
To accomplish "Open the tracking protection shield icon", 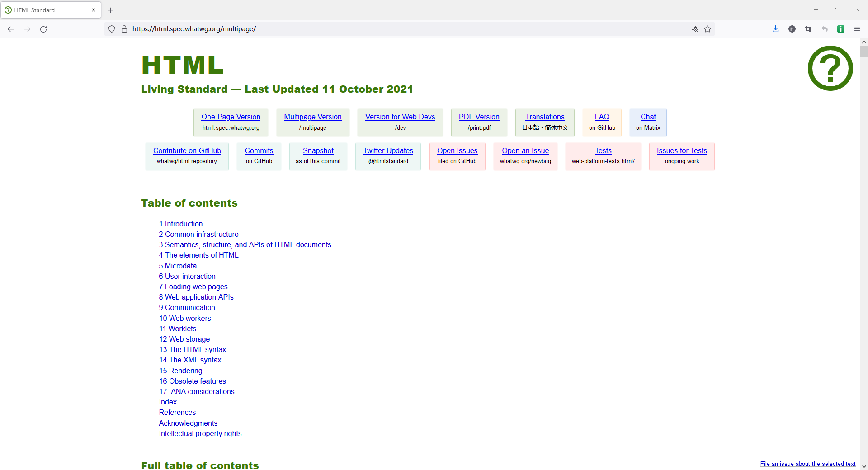I will (x=112, y=29).
